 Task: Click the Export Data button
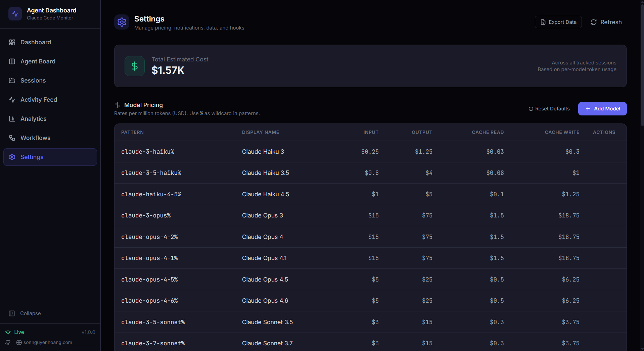click(558, 22)
